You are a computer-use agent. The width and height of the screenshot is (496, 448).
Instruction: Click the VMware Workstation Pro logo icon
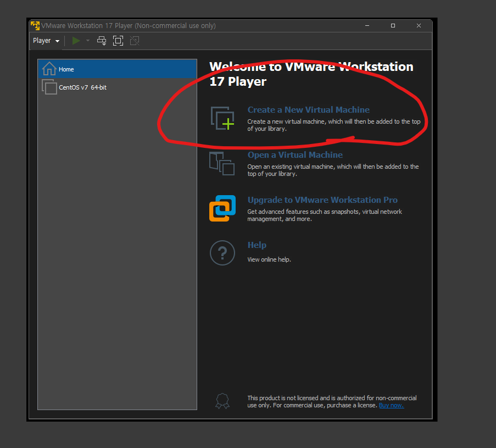[x=222, y=208]
